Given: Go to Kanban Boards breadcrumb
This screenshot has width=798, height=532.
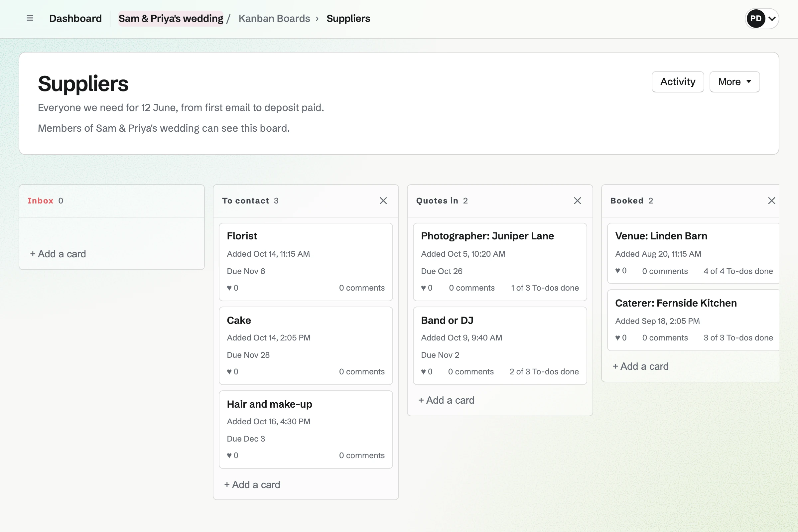Looking at the screenshot, I should coord(274,18).
